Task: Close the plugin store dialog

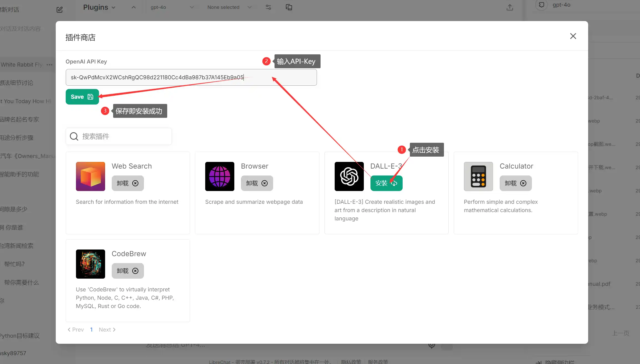Action: [573, 36]
